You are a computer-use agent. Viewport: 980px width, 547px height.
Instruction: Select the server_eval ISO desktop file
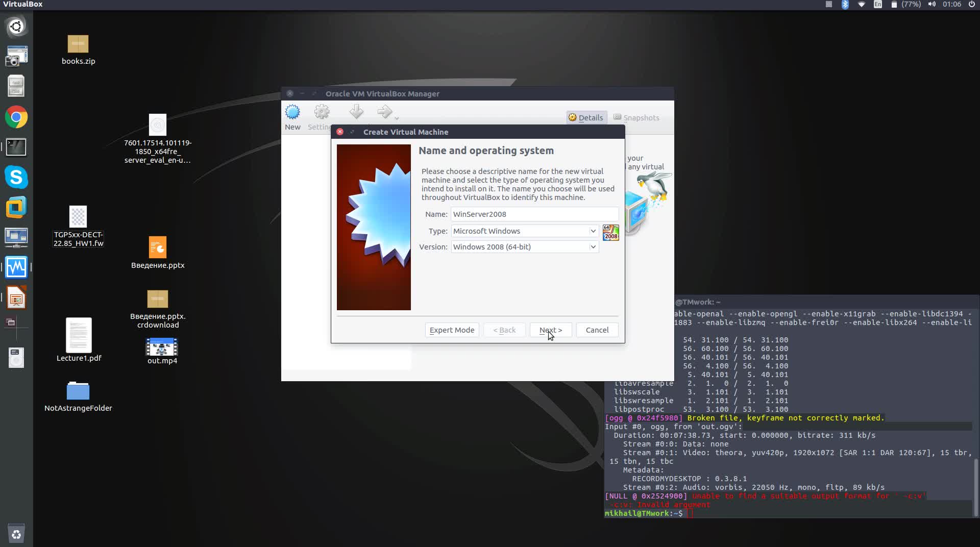click(158, 139)
